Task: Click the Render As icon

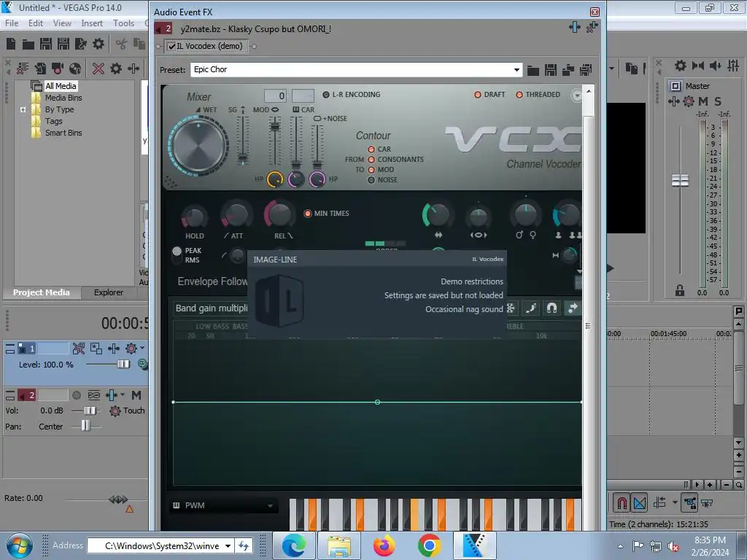Action: pos(81,44)
